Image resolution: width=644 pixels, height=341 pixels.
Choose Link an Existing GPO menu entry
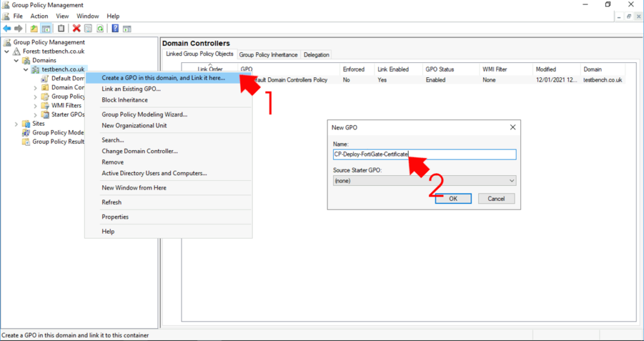131,89
